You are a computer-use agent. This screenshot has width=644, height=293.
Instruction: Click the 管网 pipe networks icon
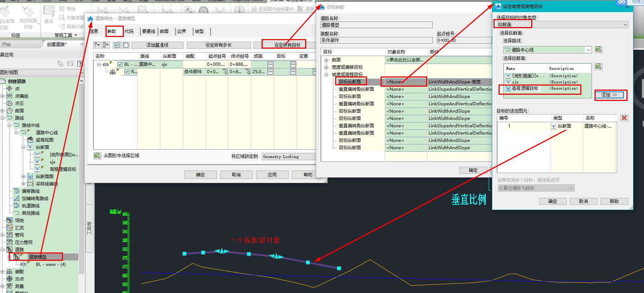[x=10, y=235]
